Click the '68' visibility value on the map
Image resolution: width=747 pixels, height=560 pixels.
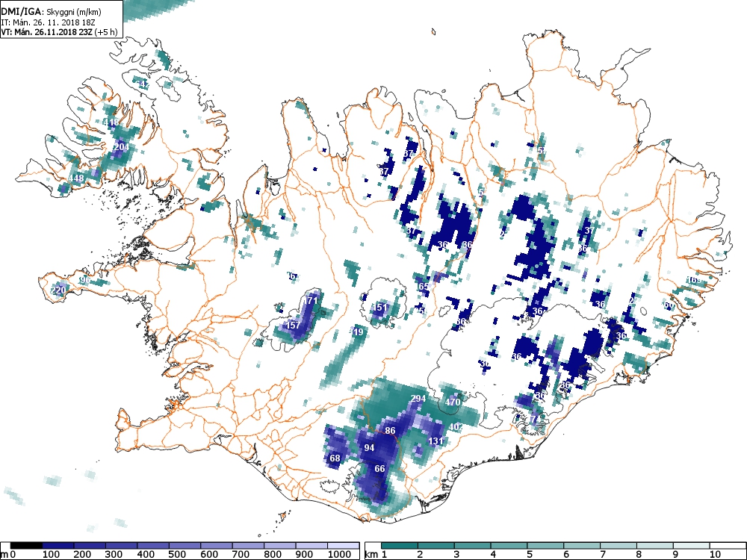click(x=335, y=458)
